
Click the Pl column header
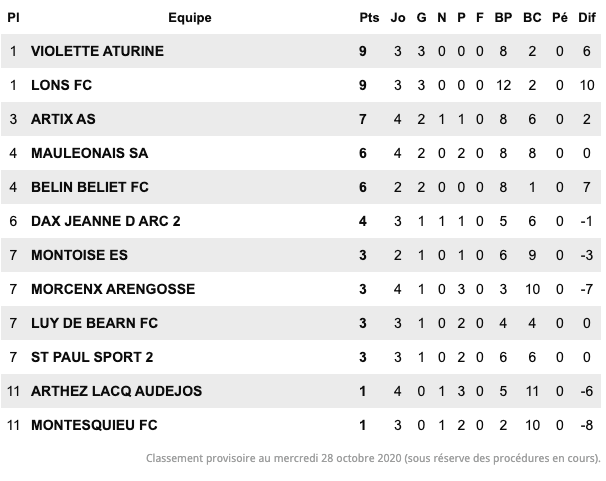click(x=13, y=17)
